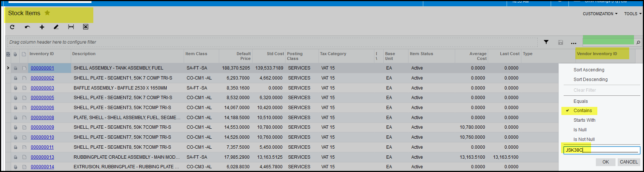Click the filter value field containing JSK38C
Image resolution: width=644 pixels, height=172 pixels.
pos(601,150)
